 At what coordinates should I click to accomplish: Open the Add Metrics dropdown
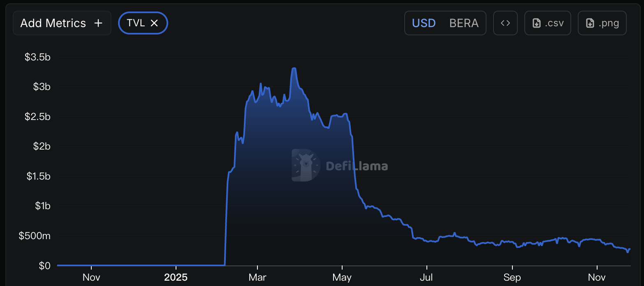(53, 23)
